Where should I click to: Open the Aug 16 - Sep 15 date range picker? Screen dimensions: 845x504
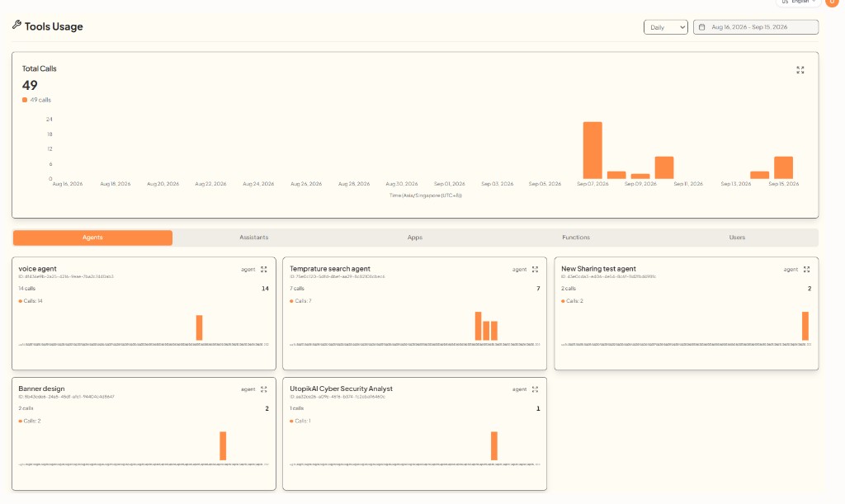click(x=756, y=27)
